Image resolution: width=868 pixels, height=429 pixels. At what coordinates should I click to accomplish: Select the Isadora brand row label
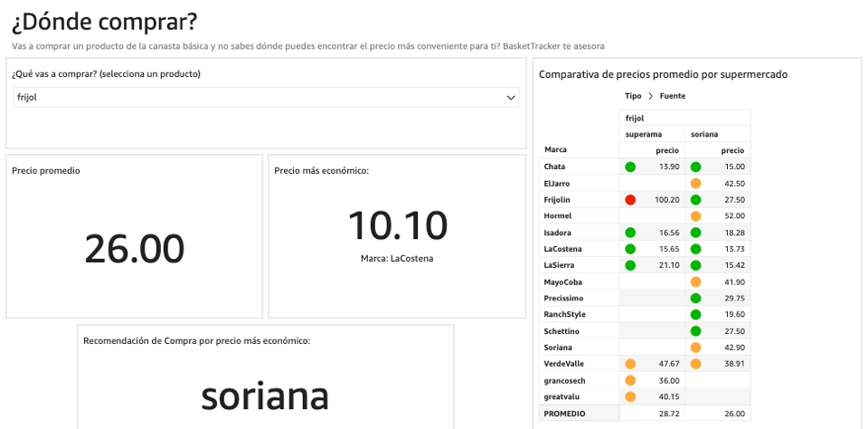(x=558, y=233)
